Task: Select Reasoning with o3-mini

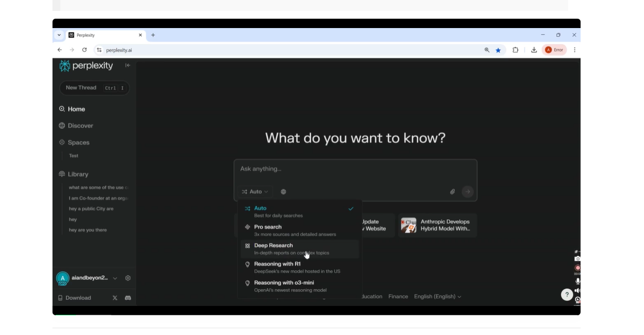Action: tap(299, 286)
